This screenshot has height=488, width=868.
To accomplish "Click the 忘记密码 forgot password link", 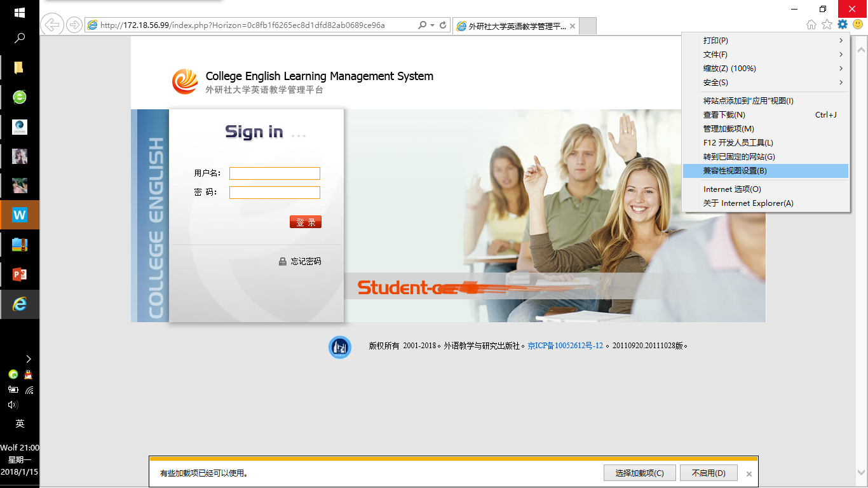I will 306,261.
